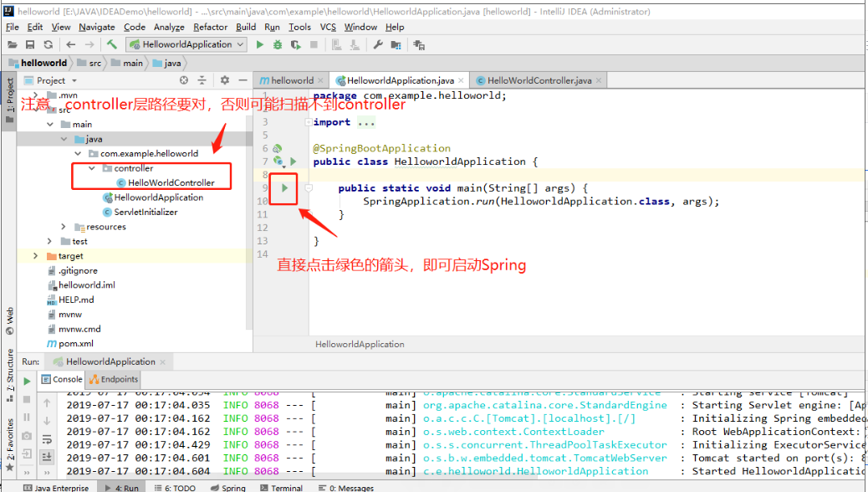Open the VCS menu
868x492 pixels.
[x=328, y=27]
